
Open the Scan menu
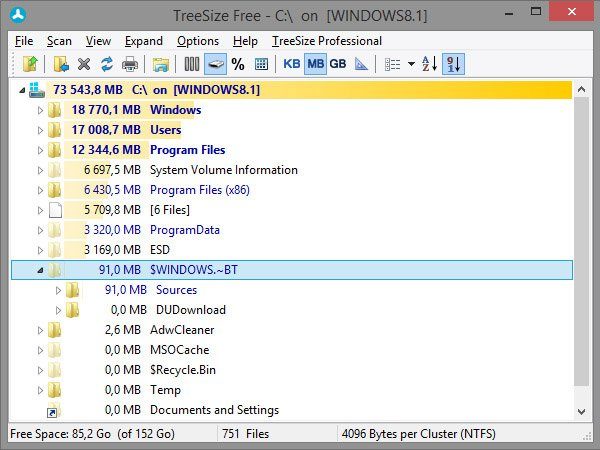coord(59,41)
